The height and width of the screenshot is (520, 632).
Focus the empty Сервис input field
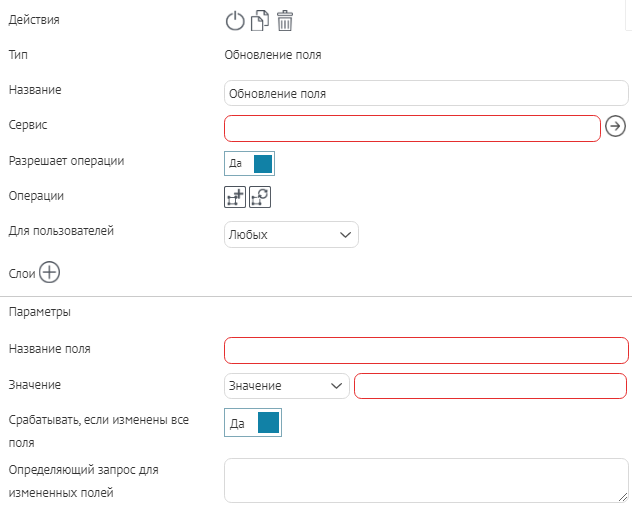[412, 128]
